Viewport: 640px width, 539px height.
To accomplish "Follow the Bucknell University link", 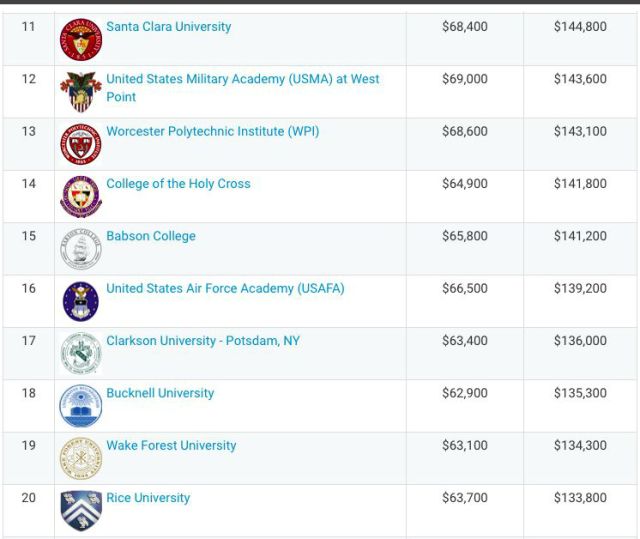I will 160,393.
